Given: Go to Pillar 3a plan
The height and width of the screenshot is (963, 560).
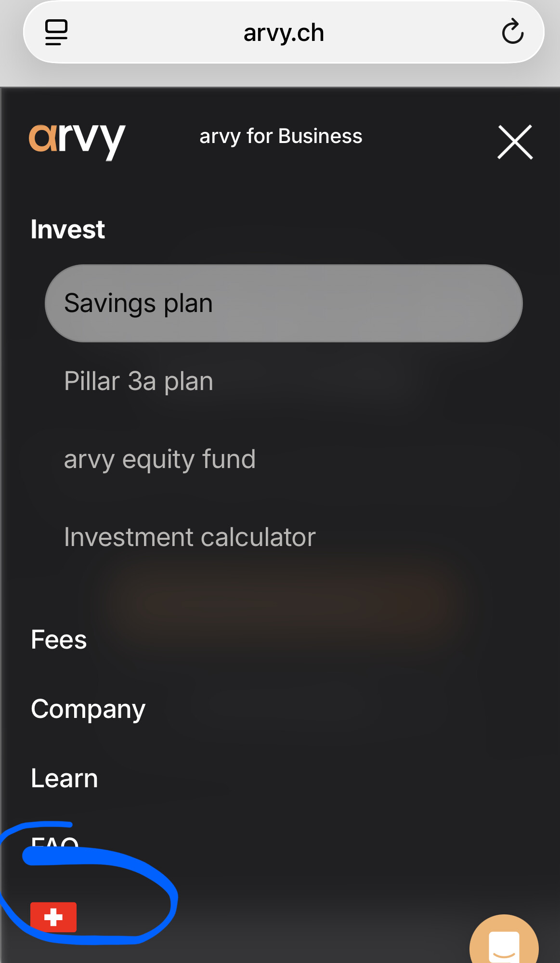Looking at the screenshot, I should tap(139, 381).
